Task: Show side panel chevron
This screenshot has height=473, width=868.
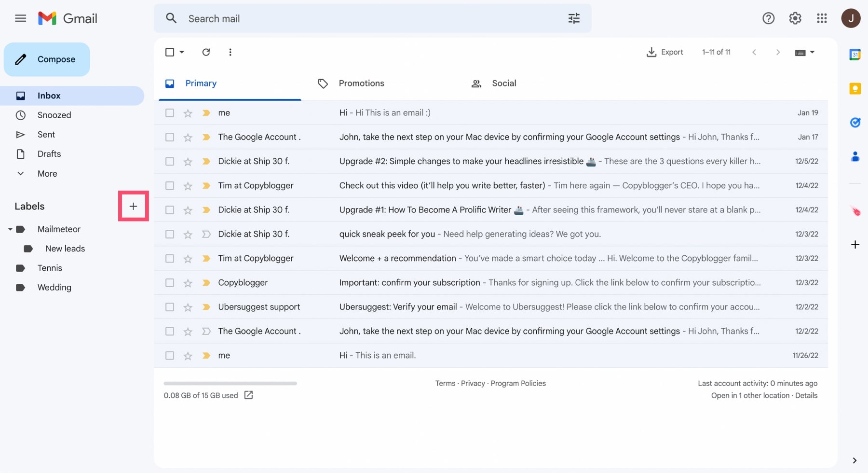Action: click(x=854, y=460)
